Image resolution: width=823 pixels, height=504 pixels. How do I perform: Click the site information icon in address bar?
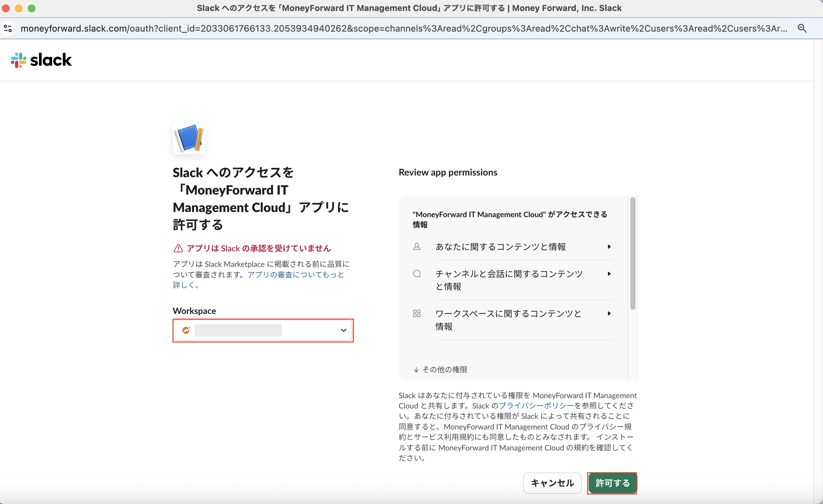pos(8,28)
